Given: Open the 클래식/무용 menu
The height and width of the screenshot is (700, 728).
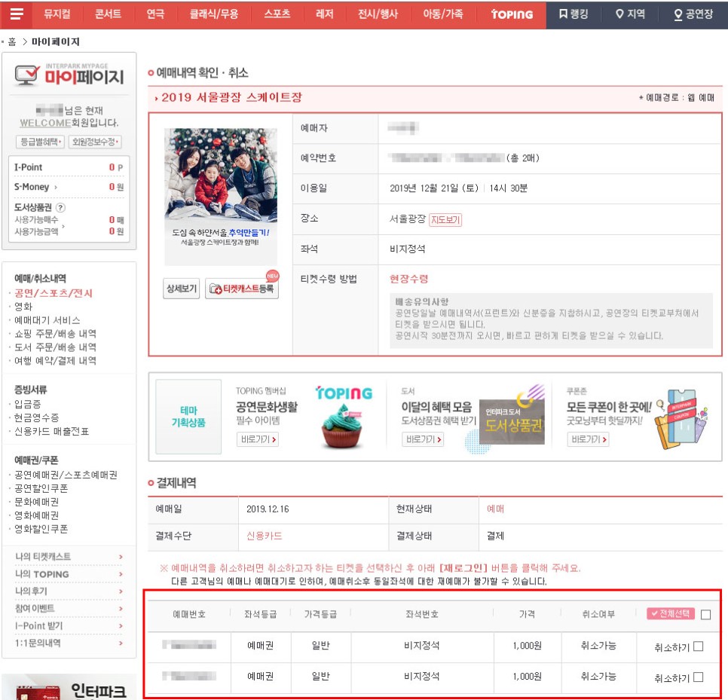Looking at the screenshot, I should click(x=213, y=14).
